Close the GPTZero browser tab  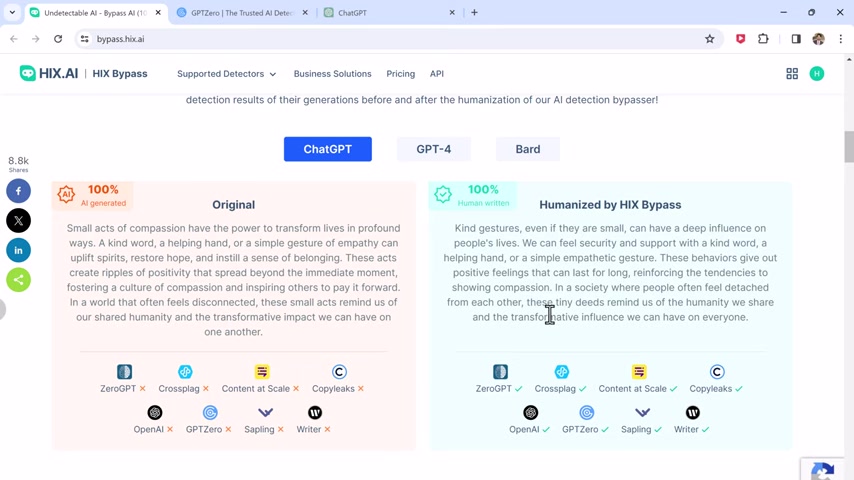[305, 13]
